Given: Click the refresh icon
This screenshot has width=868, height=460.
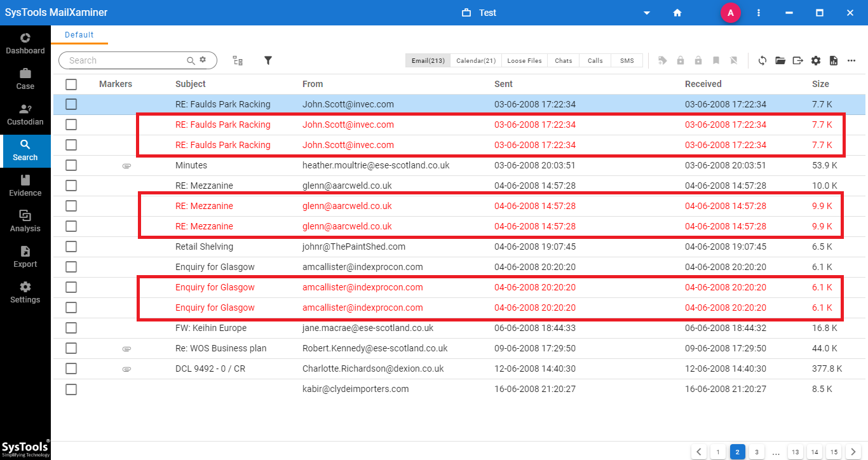Looking at the screenshot, I should (x=763, y=60).
